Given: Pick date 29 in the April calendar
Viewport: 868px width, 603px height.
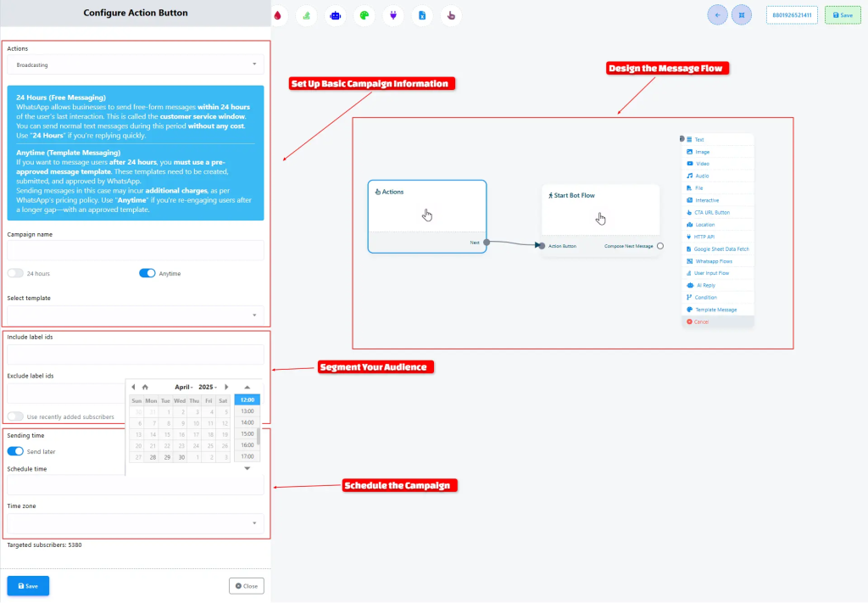Looking at the screenshot, I should 167,457.
